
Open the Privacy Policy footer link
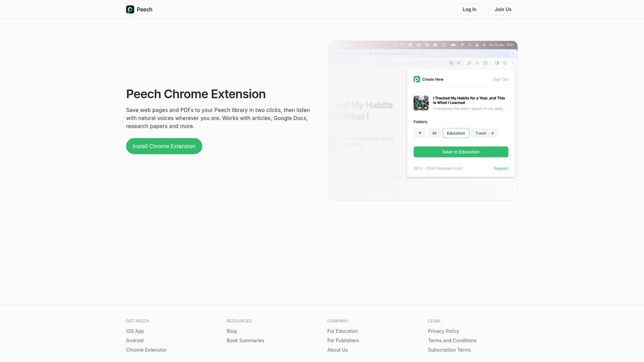(443, 331)
